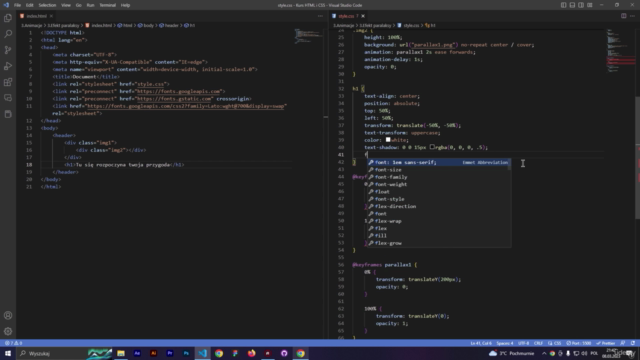Open the Terminal menu
The width and height of the screenshot is (640, 360).
coord(107,5)
